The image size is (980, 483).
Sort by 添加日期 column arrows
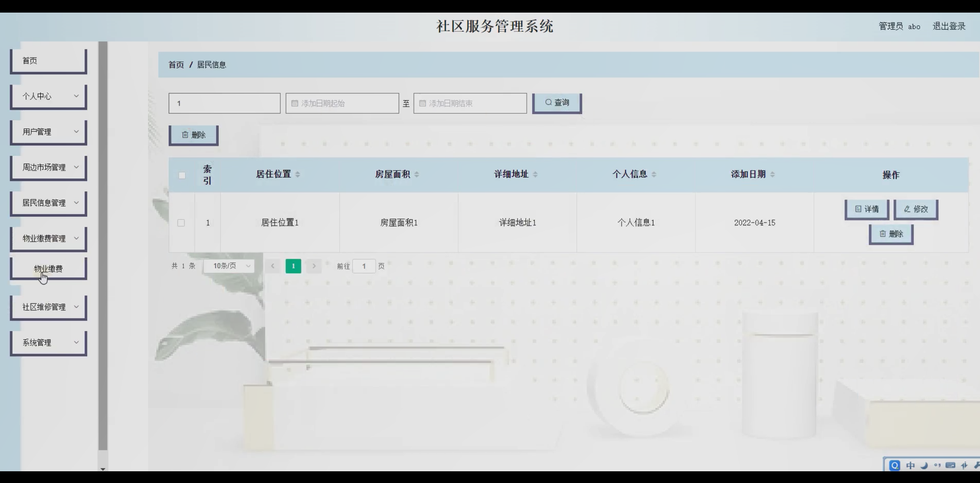[772, 174]
